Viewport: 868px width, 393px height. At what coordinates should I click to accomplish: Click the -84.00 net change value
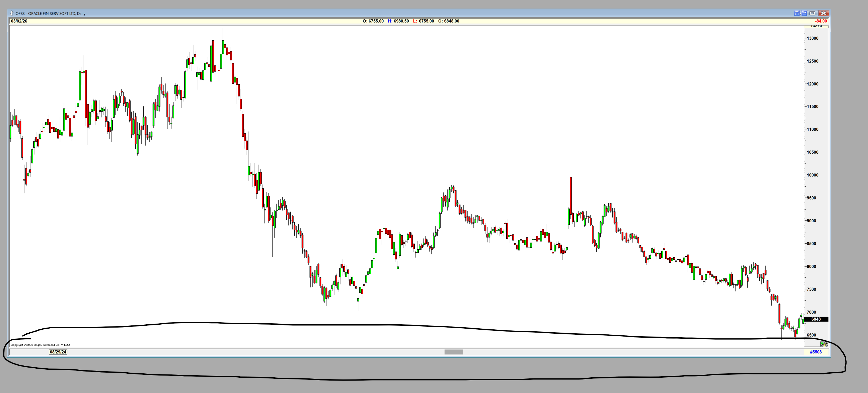(821, 21)
